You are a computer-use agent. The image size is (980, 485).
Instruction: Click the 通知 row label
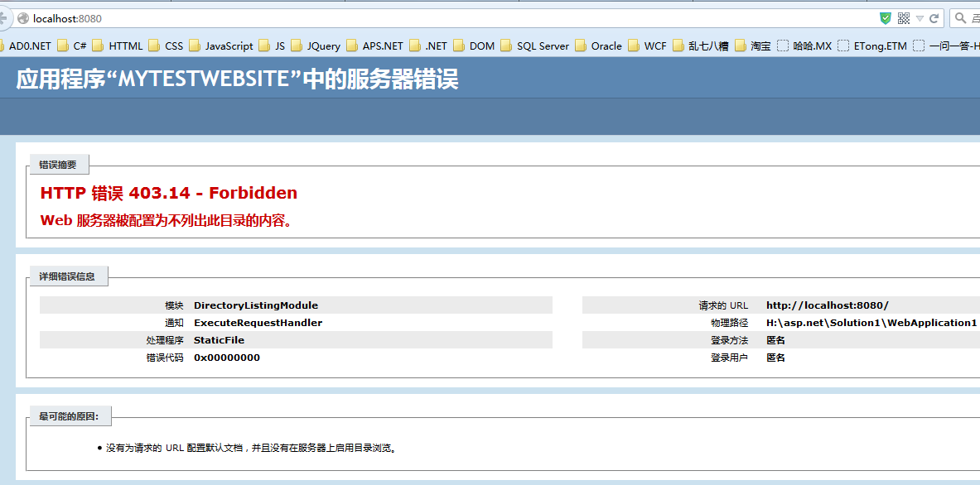[x=174, y=323]
